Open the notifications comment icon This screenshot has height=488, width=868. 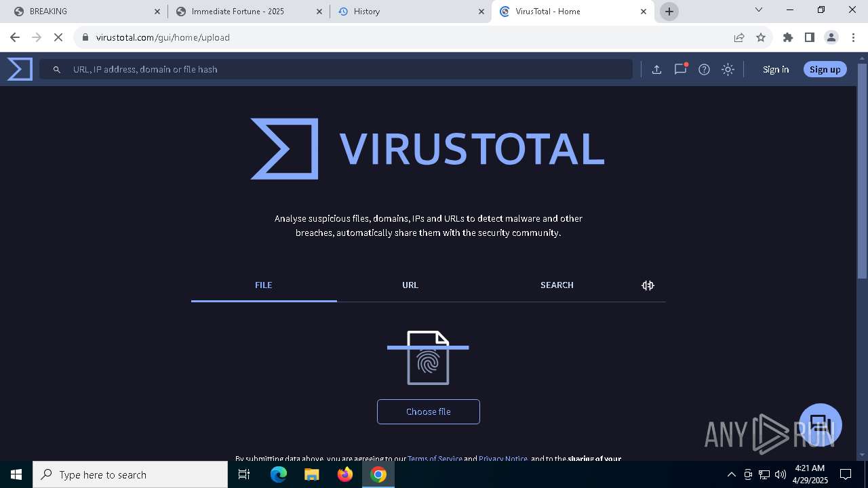[680, 69]
